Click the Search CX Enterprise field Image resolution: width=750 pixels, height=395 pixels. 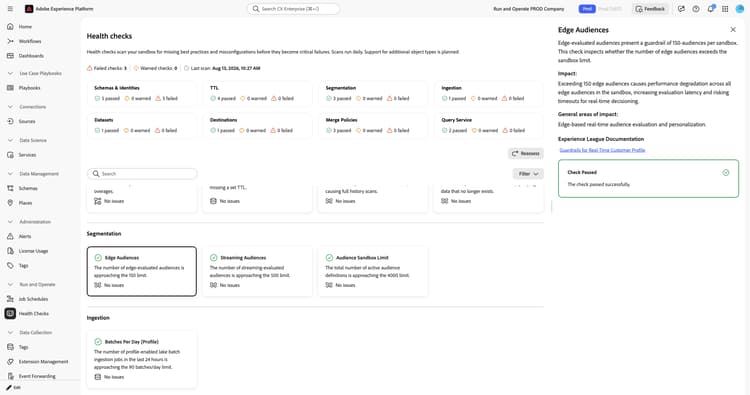click(x=294, y=9)
